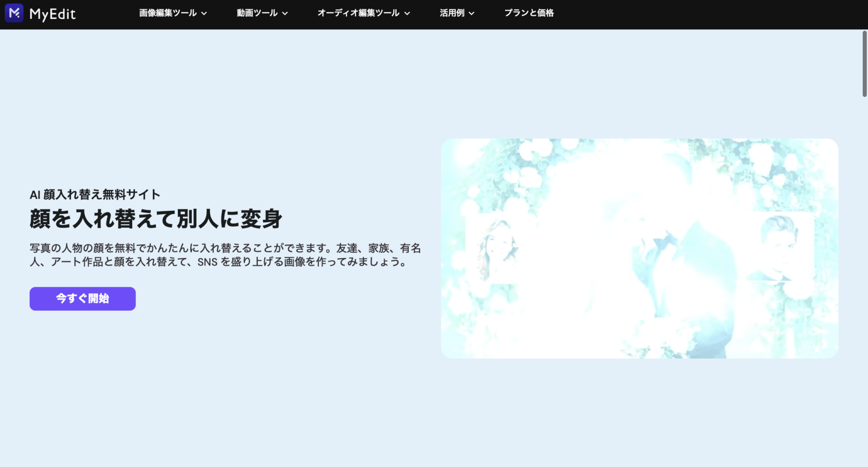The image size is (868, 467).
Task: Go to プランと価格 page
Action: click(529, 13)
